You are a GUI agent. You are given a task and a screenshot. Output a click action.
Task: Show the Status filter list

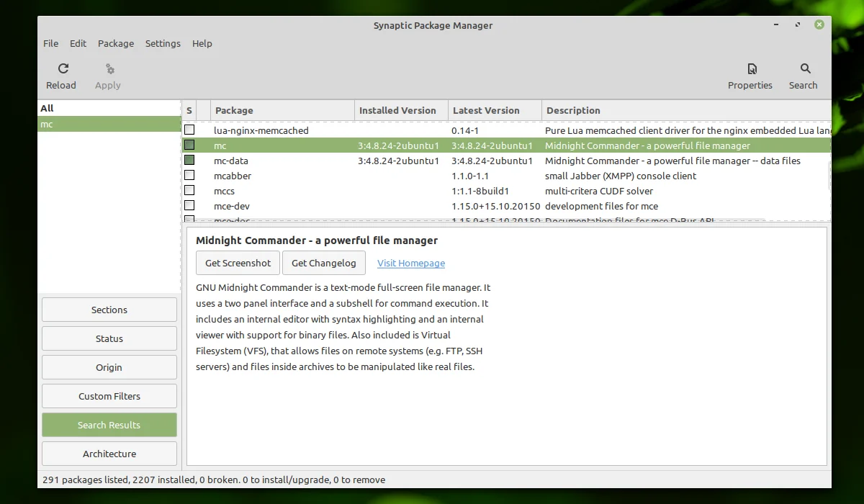point(109,338)
